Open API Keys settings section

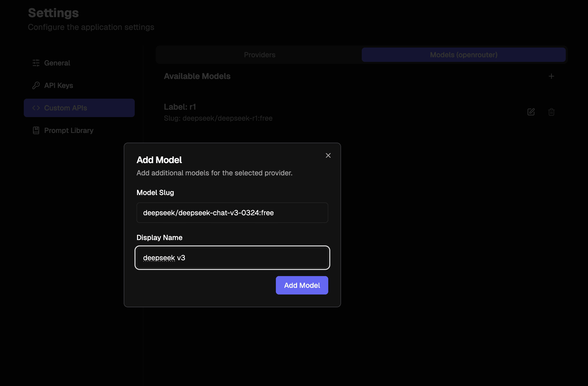point(79,85)
